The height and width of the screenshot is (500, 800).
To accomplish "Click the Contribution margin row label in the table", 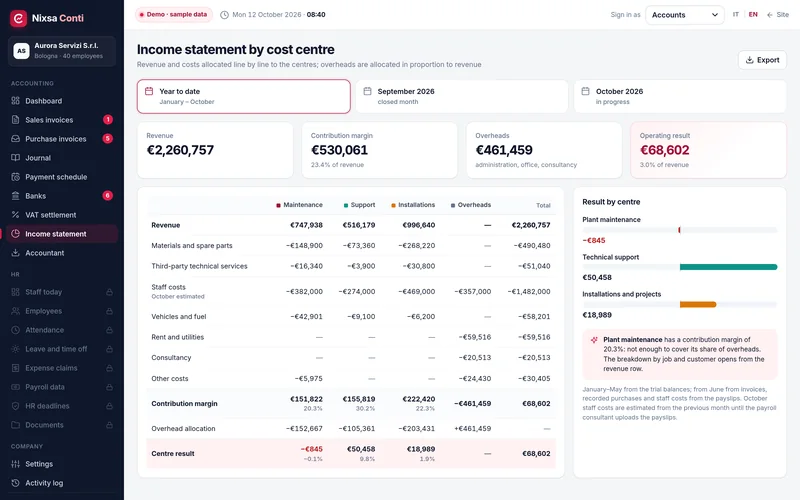I will click(x=184, y=404).
